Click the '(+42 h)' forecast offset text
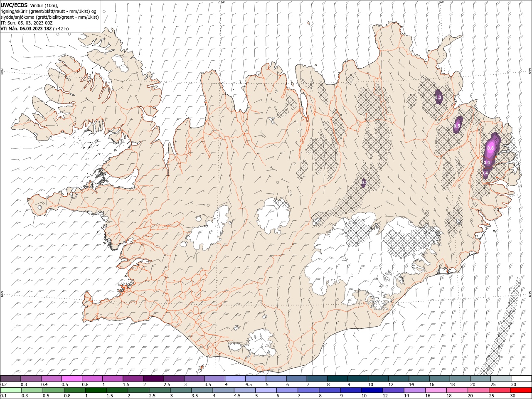Screen dimensions: 532x399 pyautogui.click(x=61, y=29)
